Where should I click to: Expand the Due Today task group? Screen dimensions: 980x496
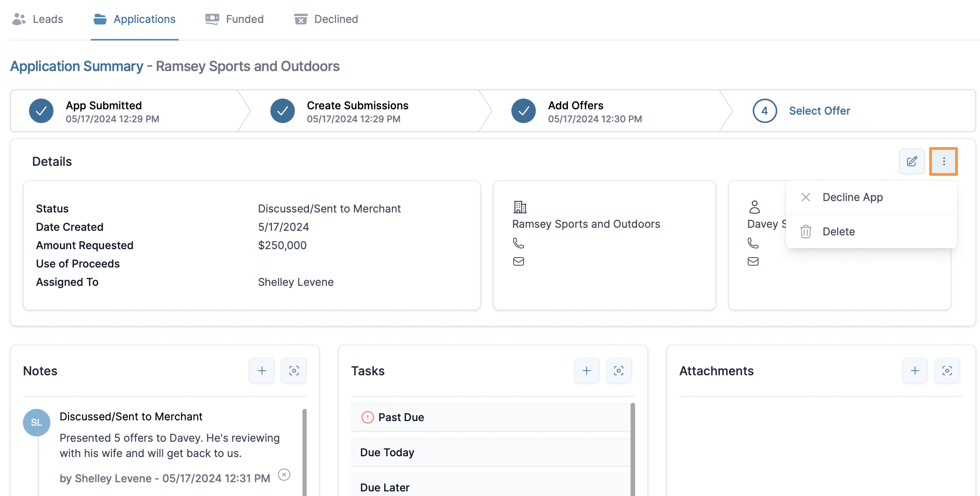[x=387, y=452]
